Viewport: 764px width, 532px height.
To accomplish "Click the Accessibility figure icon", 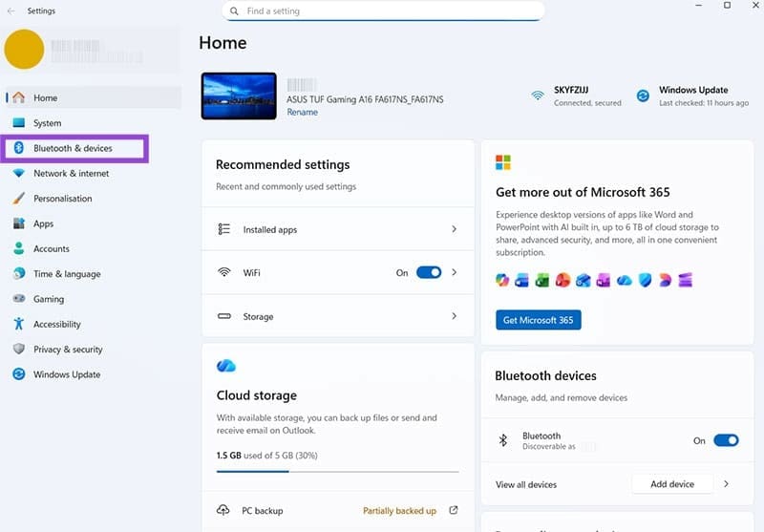I will click(x=19, y=325).
